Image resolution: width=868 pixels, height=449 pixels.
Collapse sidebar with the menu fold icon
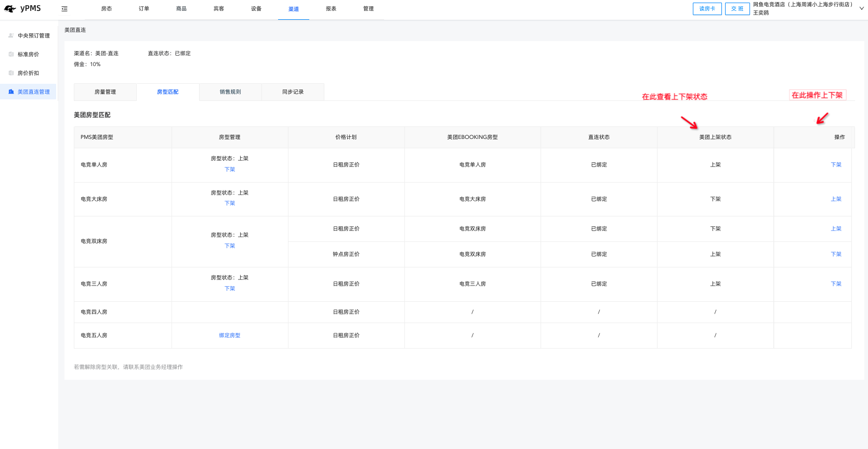[x=64, y=9]
